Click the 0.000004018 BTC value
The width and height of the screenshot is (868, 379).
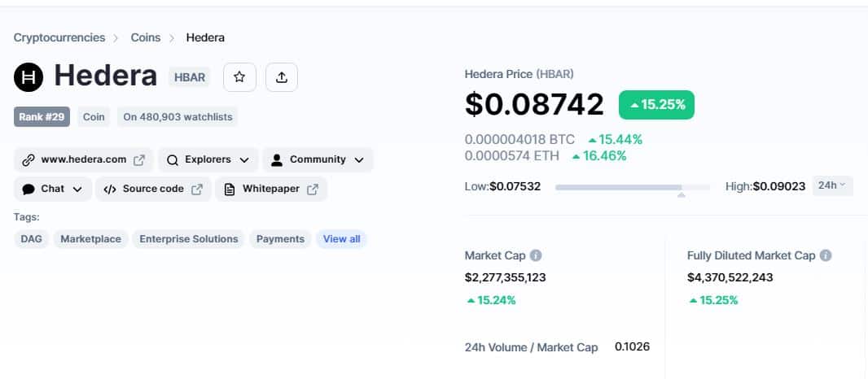coord(519,139)
